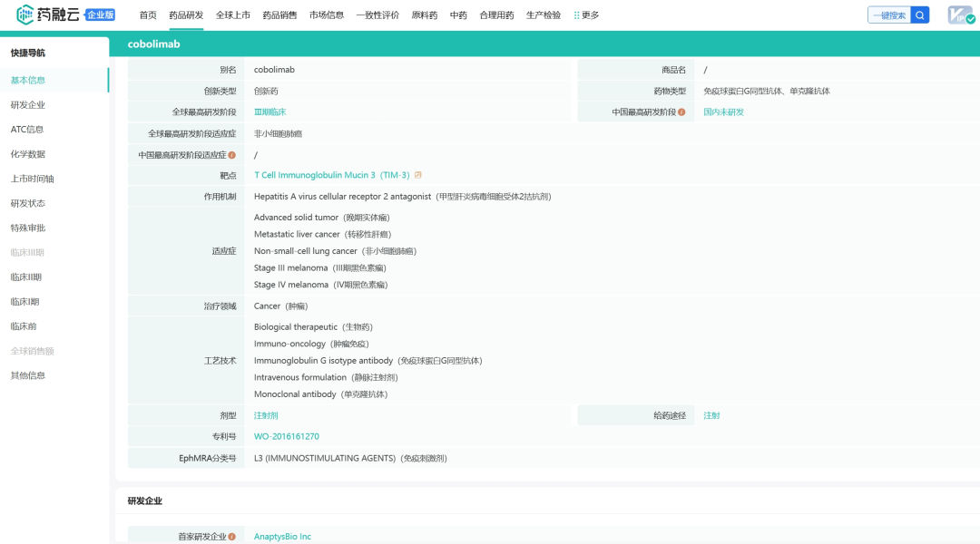980x544 pixels.
Task: Open the VIP account badge icon
Action: [x=960, y=15]
